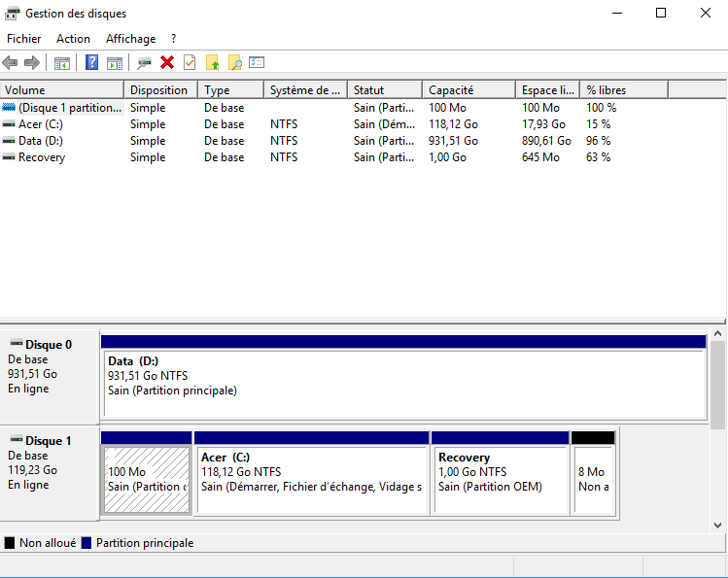Image resolution: width=728 pixels, height=578 pixels.
Task: Select the Recovery OEM partition block
Action: pos(500,473)
